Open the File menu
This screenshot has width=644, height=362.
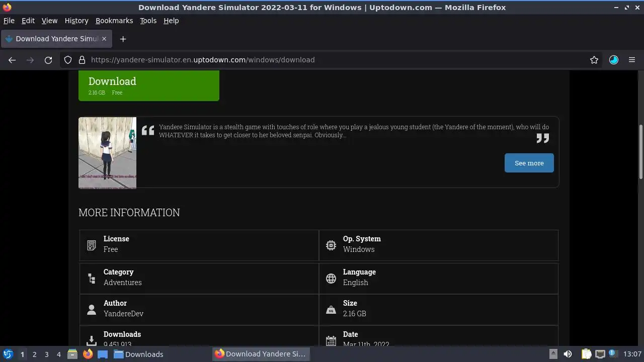[9, 21]
